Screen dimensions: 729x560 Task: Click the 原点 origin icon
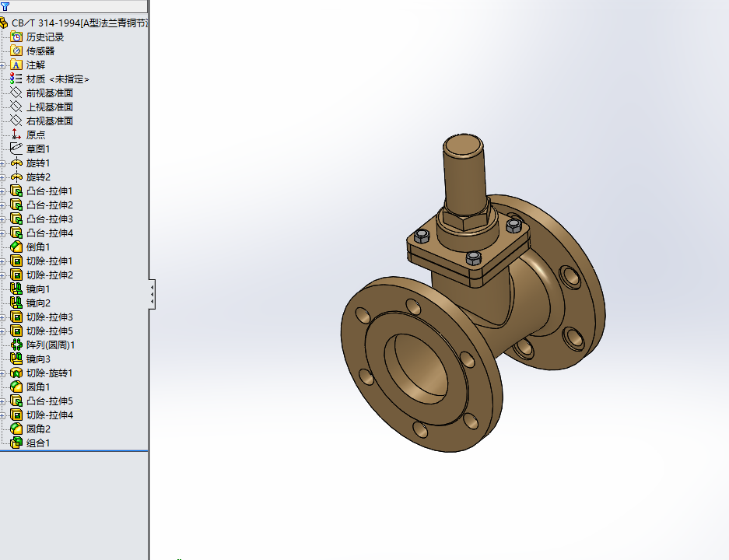pyautogui.click(x=16, y=135)
